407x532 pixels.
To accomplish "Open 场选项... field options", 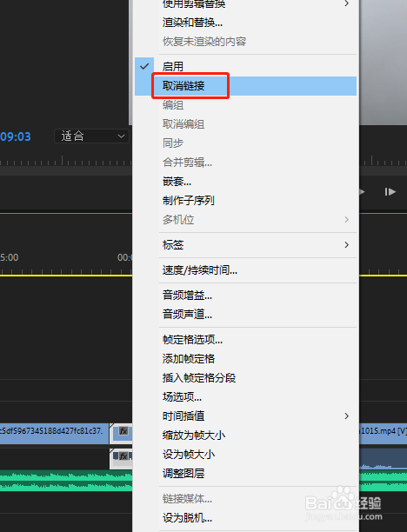I will pyautogui.click(x=246, y=397).
